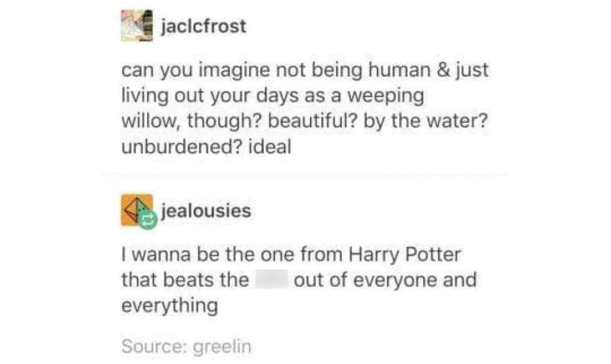
Task: Click the censored gray word block
Action: pos(271,280)
